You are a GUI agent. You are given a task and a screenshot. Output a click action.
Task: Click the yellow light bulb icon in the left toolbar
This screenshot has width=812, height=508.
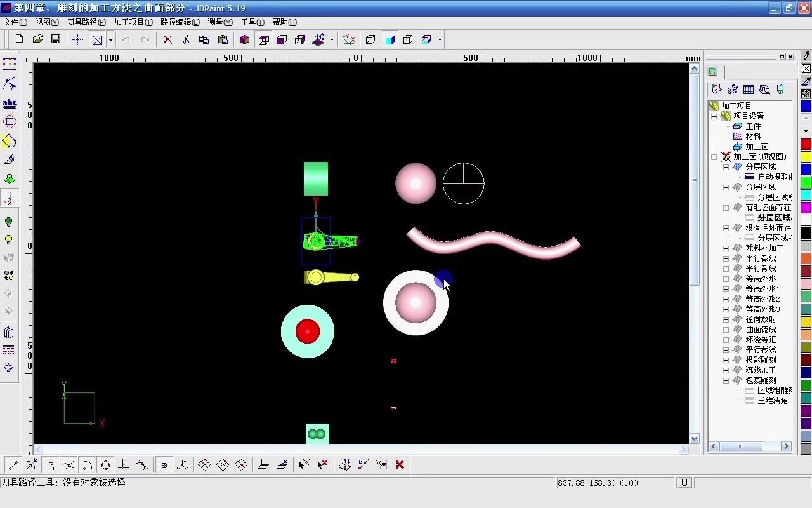(9, 239)
